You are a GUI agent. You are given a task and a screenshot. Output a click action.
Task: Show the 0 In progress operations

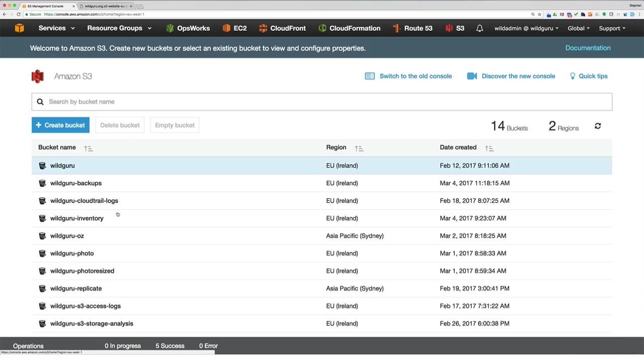(123, 346)
